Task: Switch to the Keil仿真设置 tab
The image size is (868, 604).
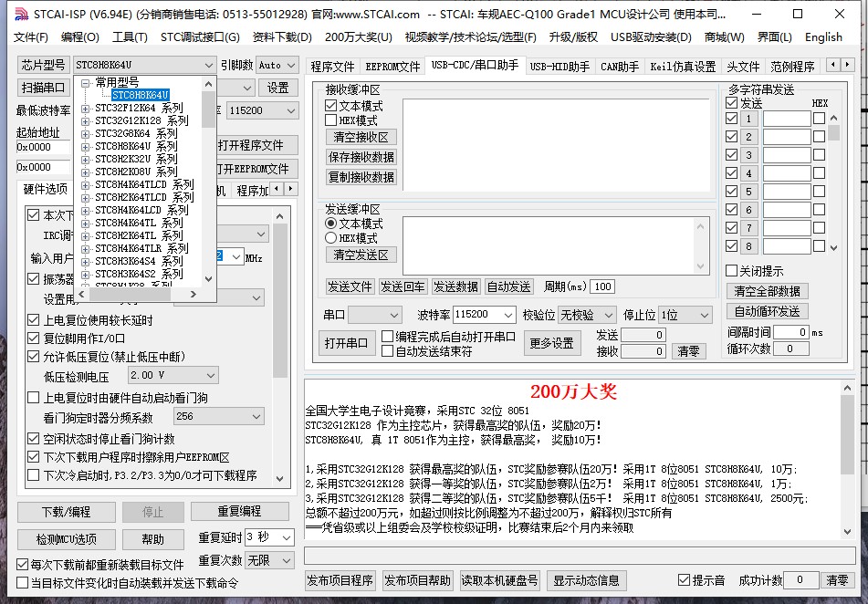Action: click(683, 67)
